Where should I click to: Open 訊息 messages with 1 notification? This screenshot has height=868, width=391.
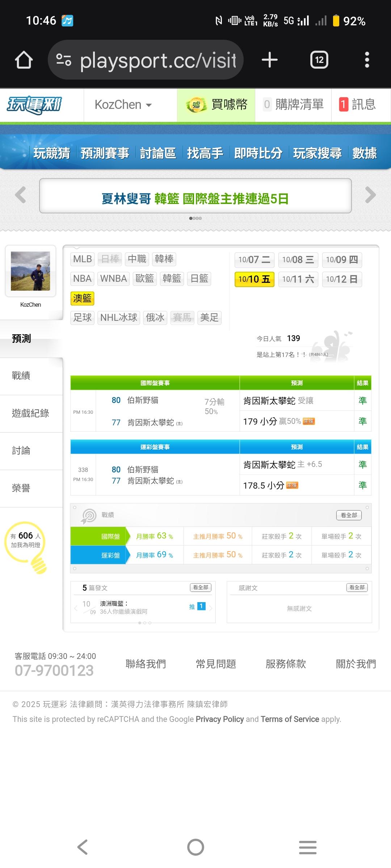[357, 105]
